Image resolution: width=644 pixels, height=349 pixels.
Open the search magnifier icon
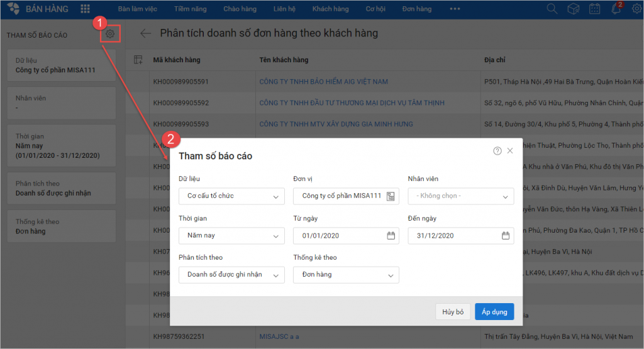tap(552, 9)
